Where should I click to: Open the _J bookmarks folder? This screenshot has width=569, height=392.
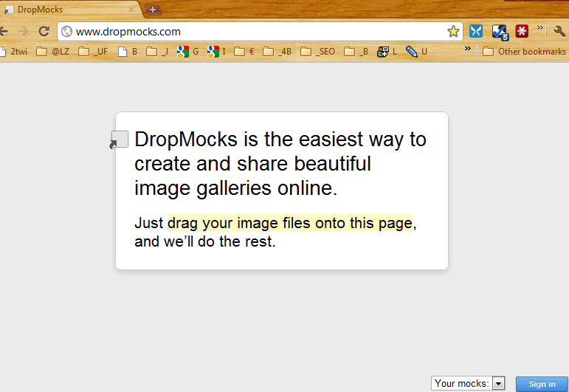(157, 52)
